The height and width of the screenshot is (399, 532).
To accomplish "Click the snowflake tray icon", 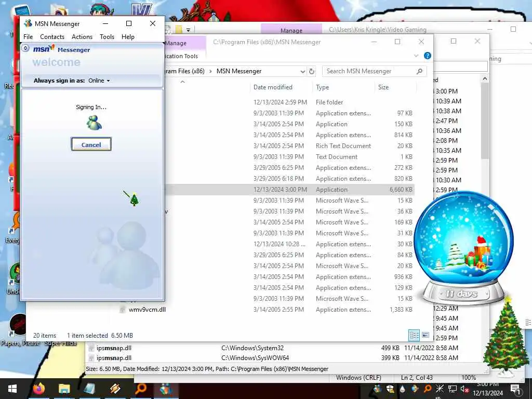I will [x=440, y=389].
